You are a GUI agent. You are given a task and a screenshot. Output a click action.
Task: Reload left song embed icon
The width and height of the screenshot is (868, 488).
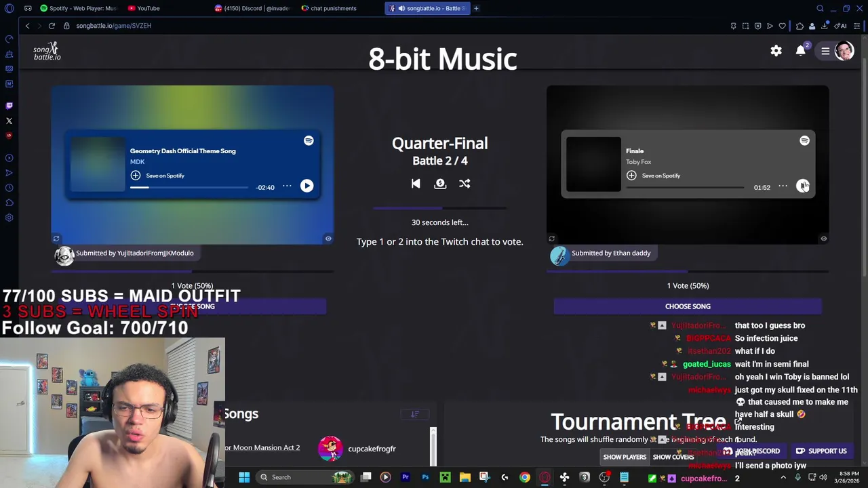56,239
